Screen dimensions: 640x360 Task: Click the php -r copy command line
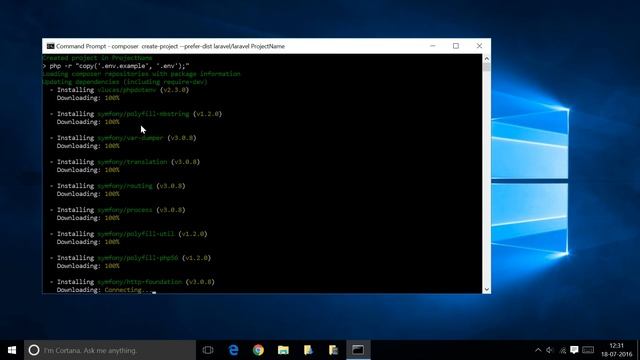116,66
